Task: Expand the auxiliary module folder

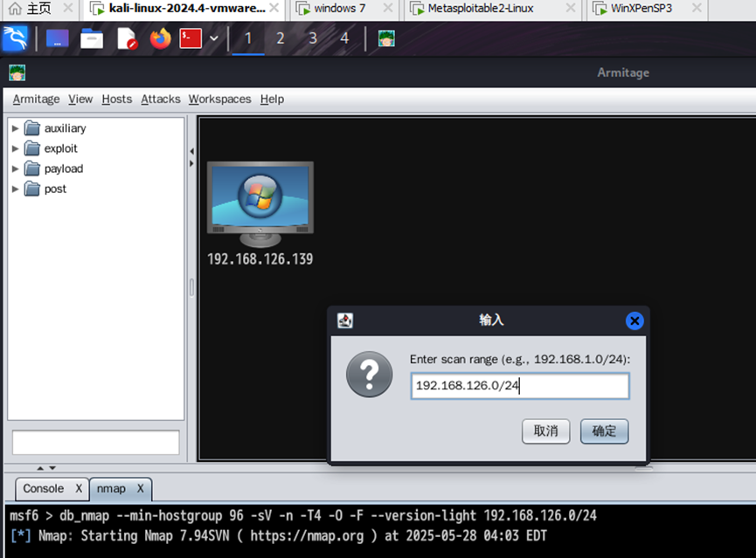Action: click(x=15, y=128)
